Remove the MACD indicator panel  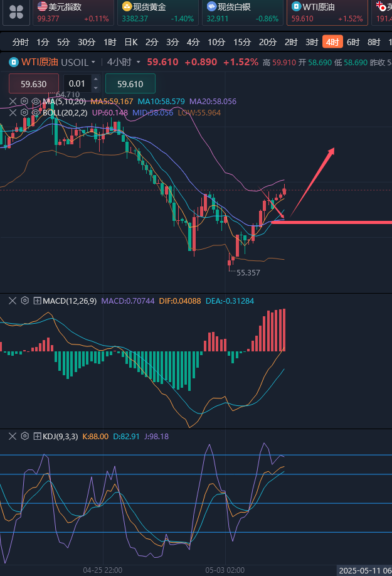click(13, 301)
